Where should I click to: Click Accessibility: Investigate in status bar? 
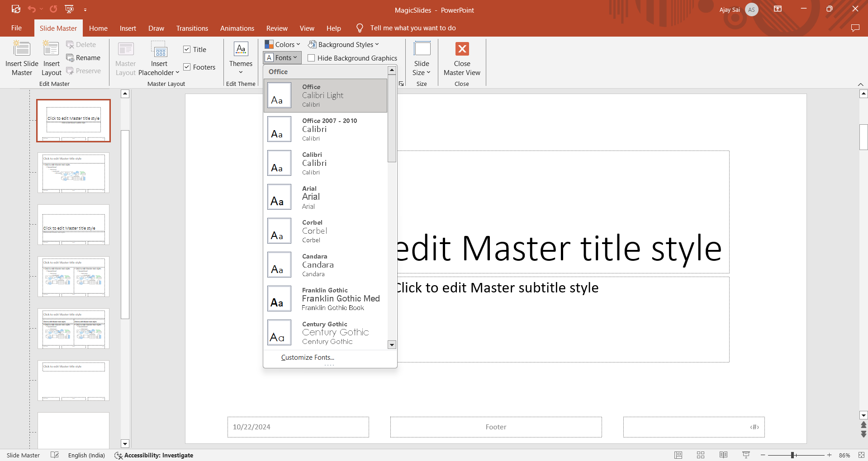(154, 455)
